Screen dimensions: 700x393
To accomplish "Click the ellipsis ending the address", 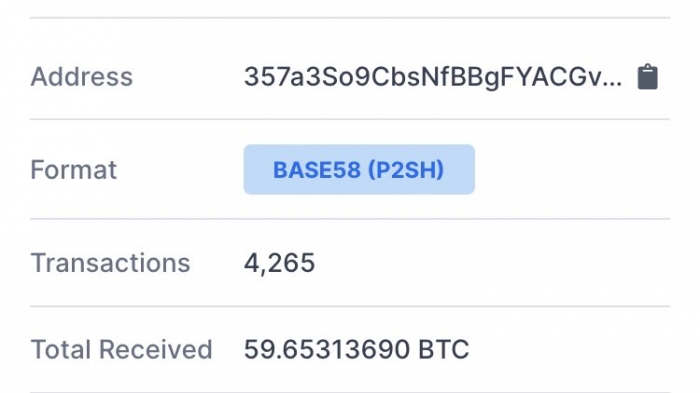I will [x=614, y=84].
